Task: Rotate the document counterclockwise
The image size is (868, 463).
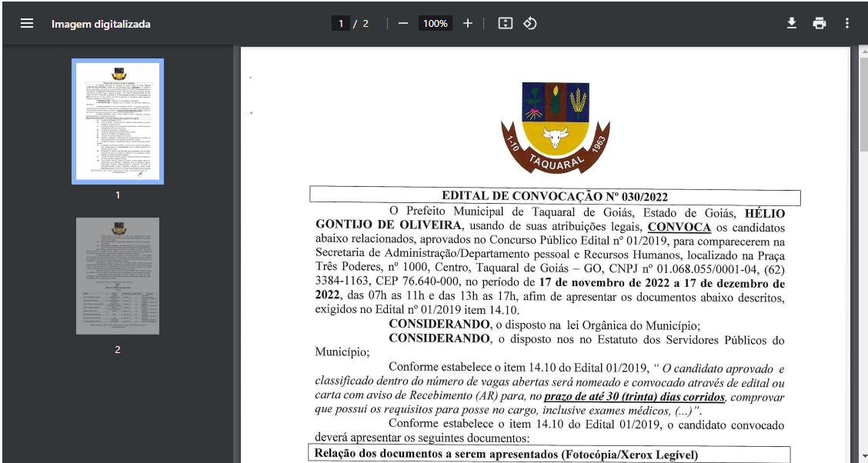Action: (529, 23)
